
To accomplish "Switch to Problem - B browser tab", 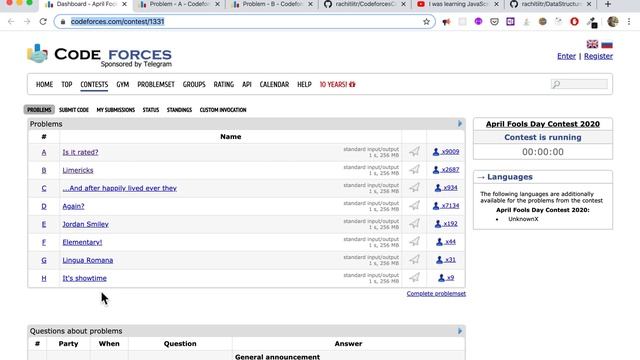I will (272, 4).
